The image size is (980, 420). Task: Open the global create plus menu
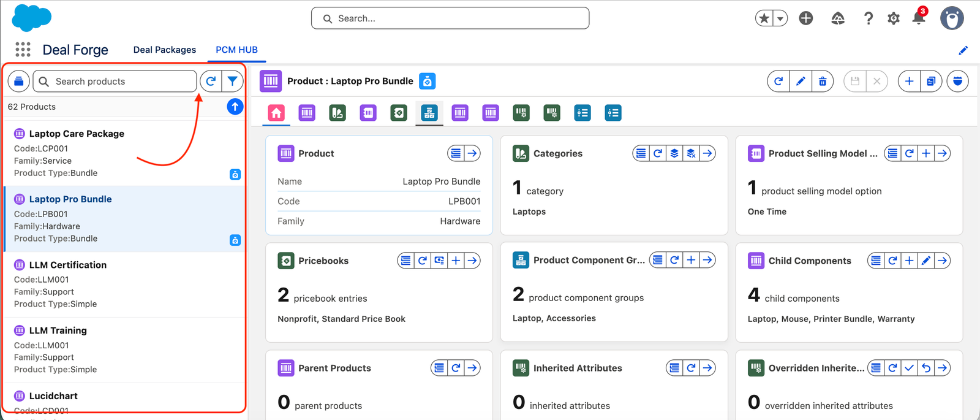tap(806, 18)
